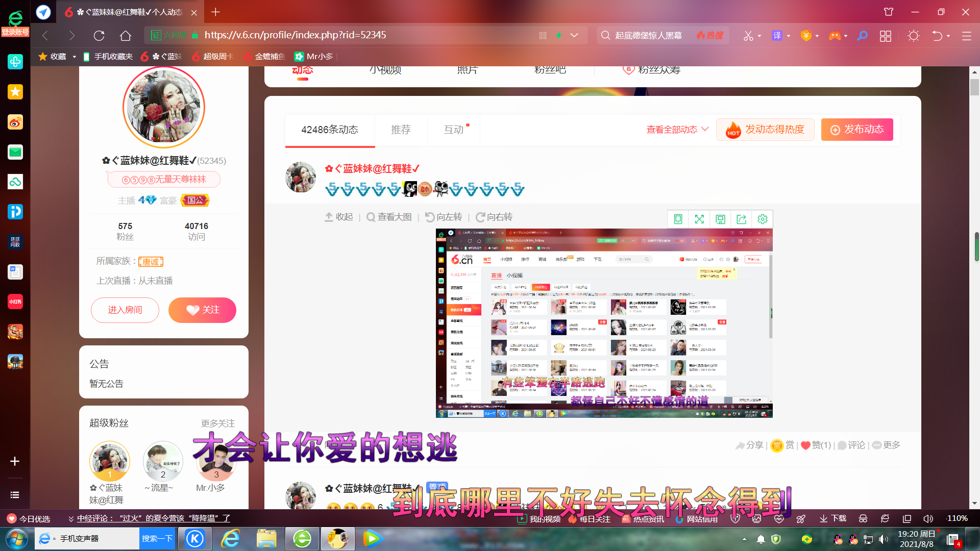
Task: Click the undo restore tab icon
Action: tap(937, 35)
